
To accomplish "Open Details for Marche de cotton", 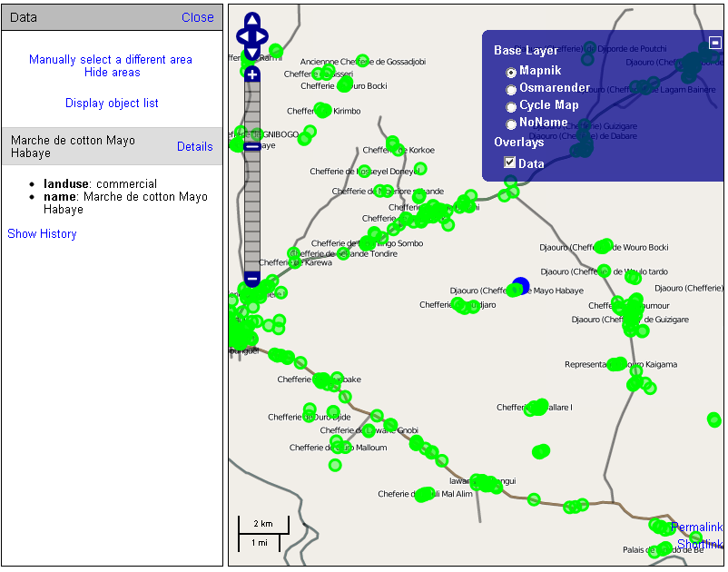I will coord(194,147).
